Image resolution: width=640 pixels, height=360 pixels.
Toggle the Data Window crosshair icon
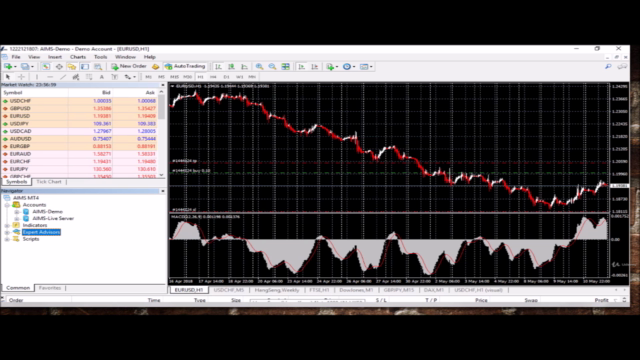[59, 67]
